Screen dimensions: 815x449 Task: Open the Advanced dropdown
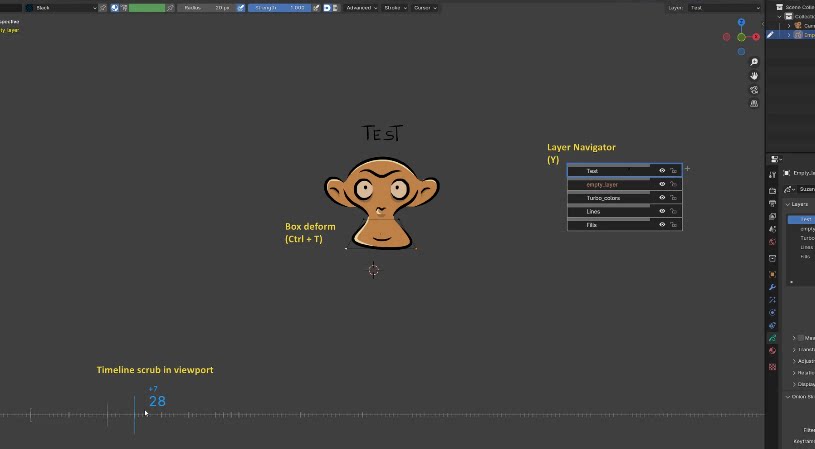362,8
